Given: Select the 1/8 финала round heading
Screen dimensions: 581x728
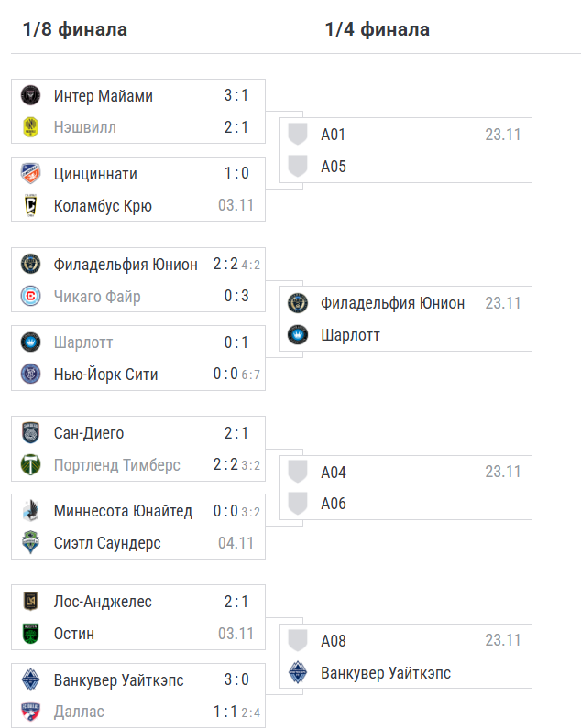Looking at the screenshot, I should tap(75, 29).
